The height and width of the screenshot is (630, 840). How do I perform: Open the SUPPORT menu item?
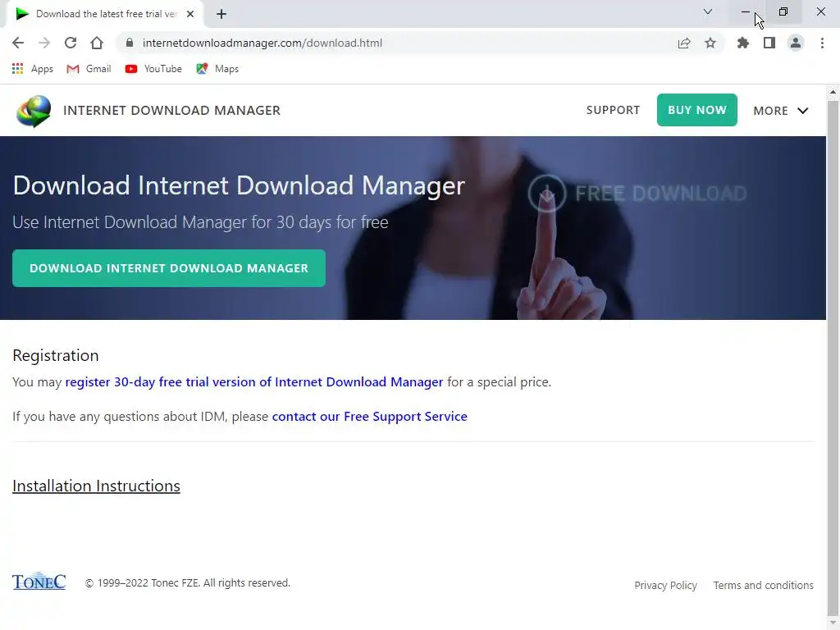613,110
